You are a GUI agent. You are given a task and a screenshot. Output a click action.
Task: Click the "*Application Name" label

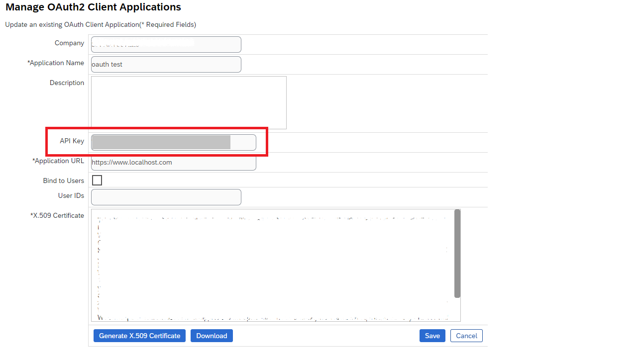[x=56, y=63]
